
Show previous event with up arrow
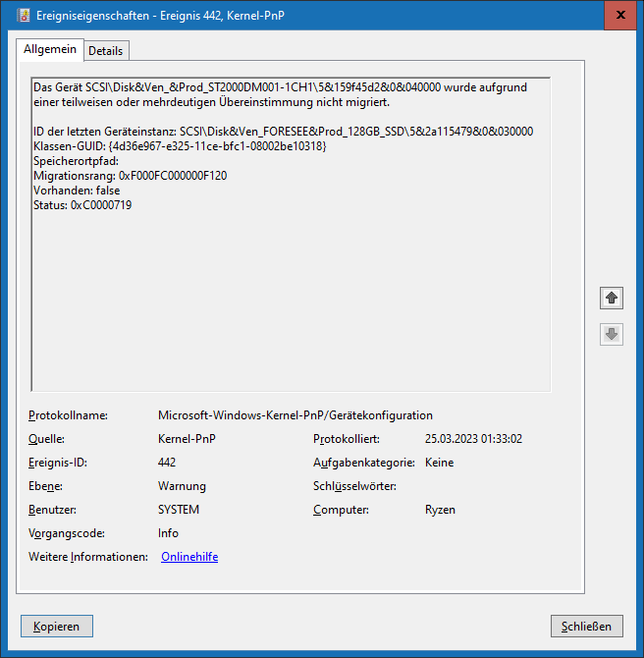pos(612,299)
